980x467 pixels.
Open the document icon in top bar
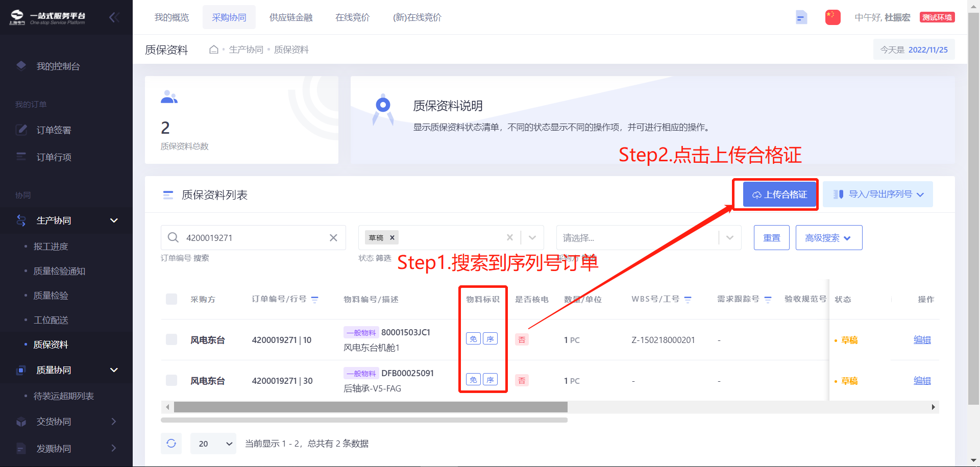click(801, 17)
